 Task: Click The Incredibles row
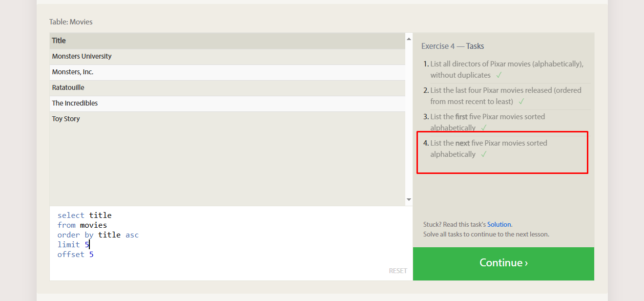228,104
